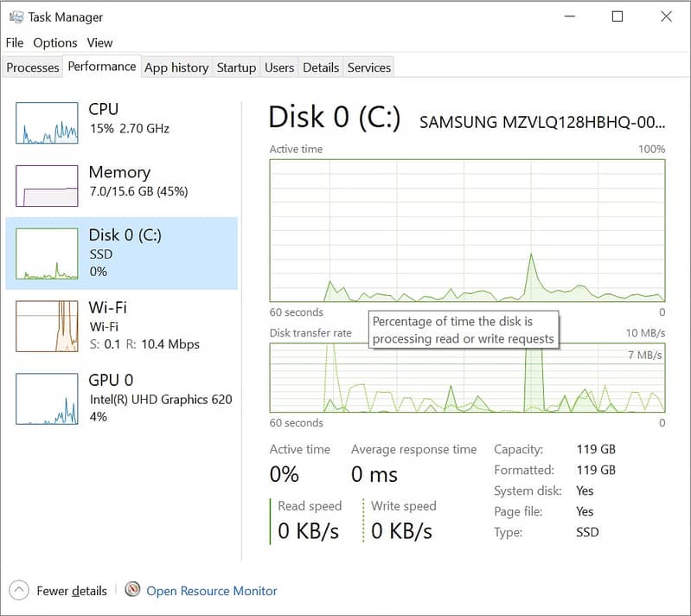Open the File menu
Screen dimensions: 691x616
(x=15, y=42)
